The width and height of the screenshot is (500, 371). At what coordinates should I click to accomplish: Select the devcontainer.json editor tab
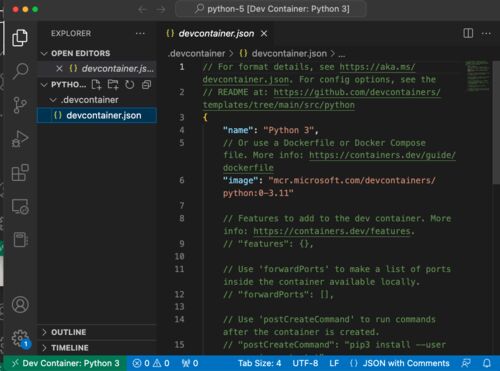point(215,34)
